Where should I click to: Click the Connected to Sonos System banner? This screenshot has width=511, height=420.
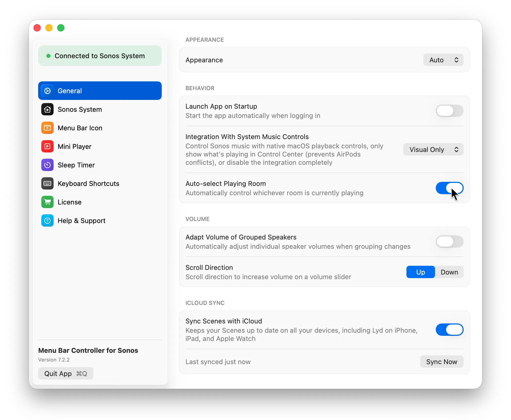100,56
